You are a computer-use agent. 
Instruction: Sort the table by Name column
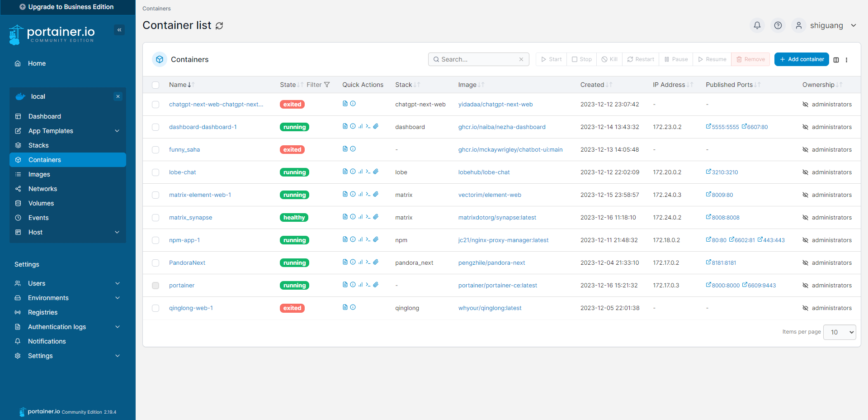[182, 85]
